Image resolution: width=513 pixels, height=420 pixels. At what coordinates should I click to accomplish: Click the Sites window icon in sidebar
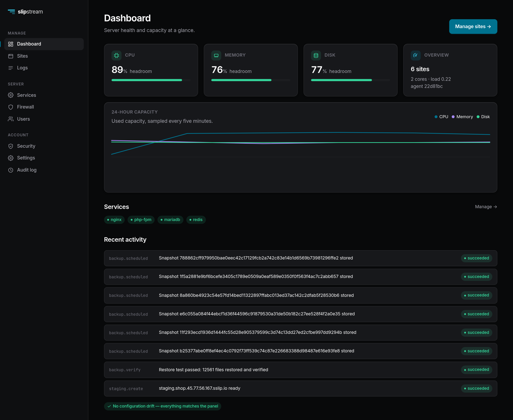[11, 56]
